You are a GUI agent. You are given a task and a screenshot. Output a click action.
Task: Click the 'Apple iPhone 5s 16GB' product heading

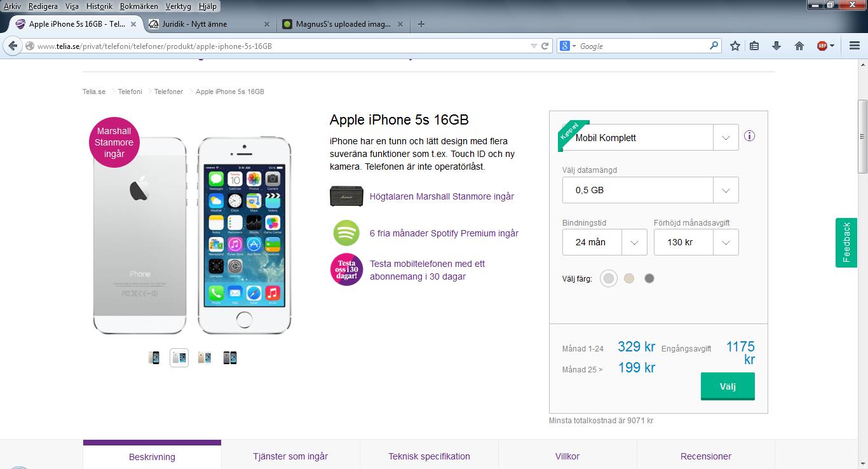click(399, 120)
